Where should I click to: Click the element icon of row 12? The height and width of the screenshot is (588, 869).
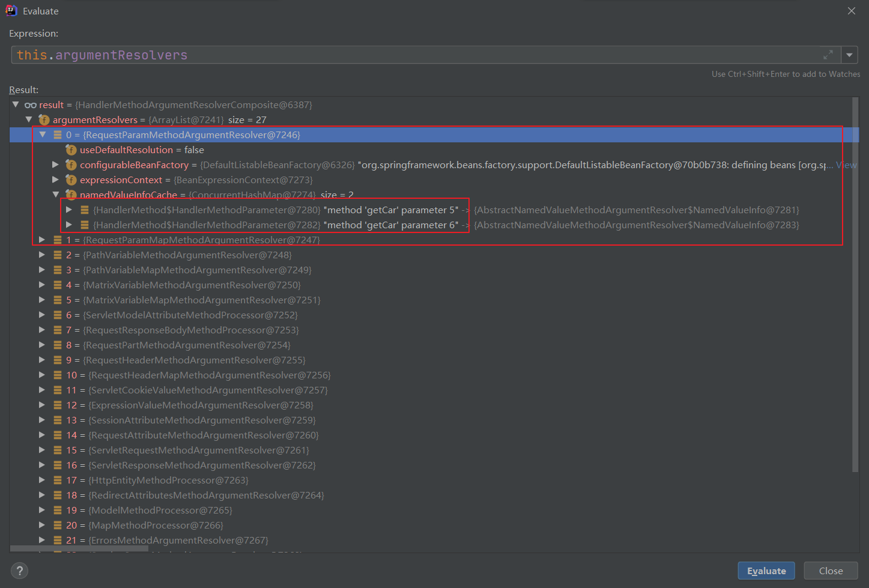(x=58, y=405)
